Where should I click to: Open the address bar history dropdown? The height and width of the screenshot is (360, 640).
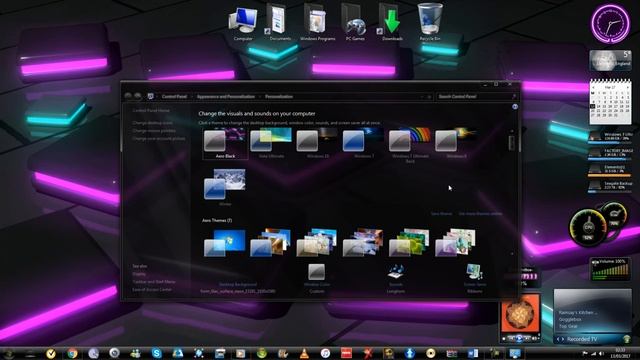point(422,97)
